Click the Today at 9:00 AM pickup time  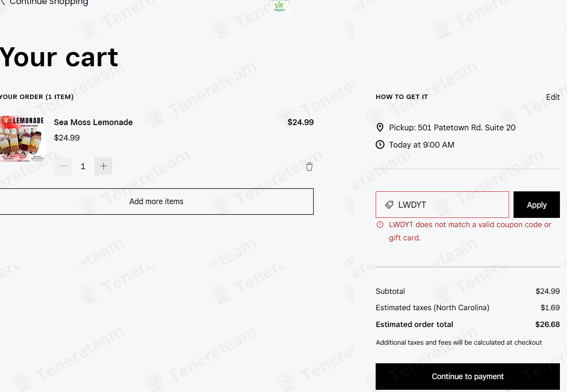[422, 145]
